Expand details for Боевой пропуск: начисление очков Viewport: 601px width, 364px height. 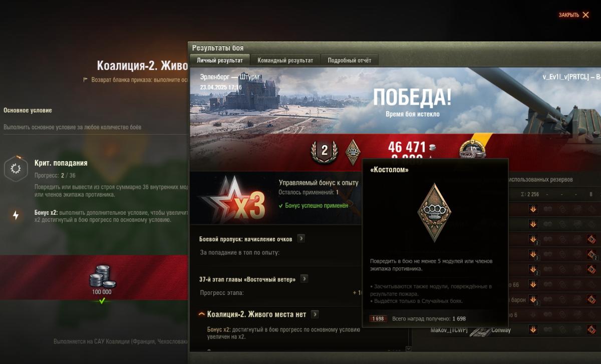[301, 238]
